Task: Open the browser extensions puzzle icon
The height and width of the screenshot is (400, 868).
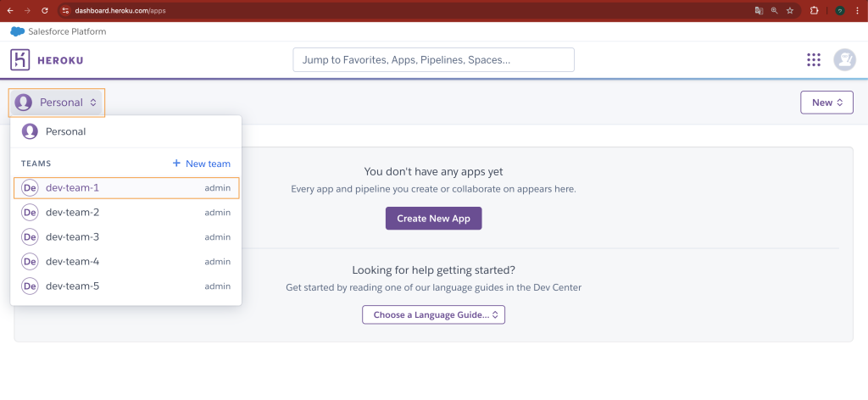Action: 815,11
